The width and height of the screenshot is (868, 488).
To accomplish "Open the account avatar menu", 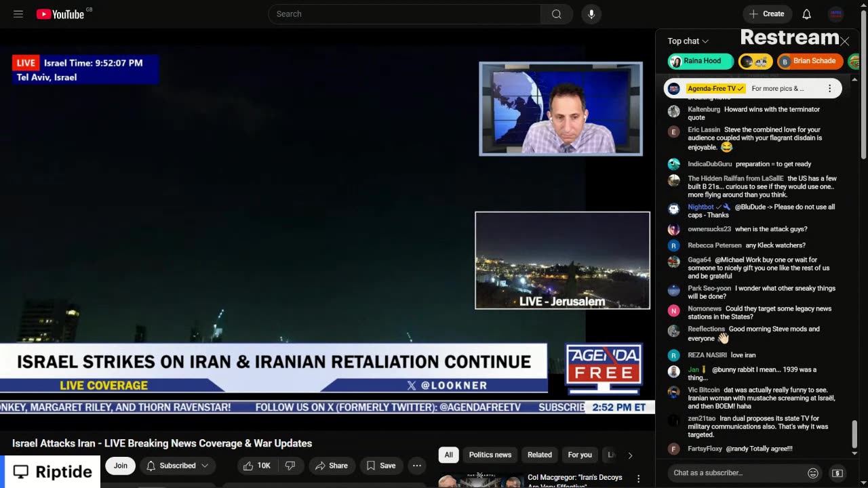I will [836, 14].
